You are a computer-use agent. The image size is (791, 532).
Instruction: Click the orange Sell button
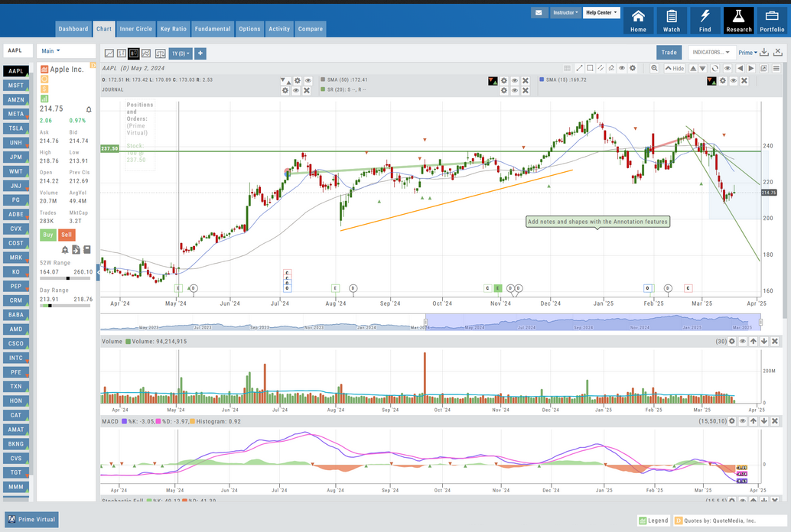pyautogui.click(x=67, y=235)
